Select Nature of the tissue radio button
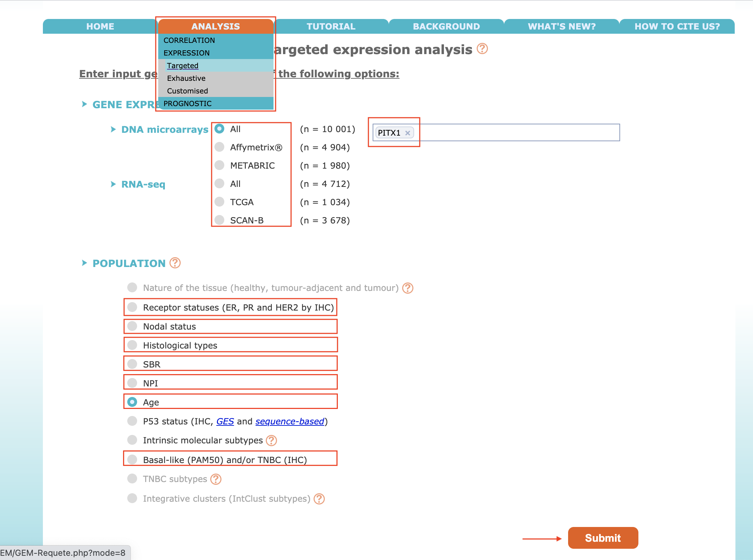This screenshot has width=753, height=560. [x=132, y=287]
